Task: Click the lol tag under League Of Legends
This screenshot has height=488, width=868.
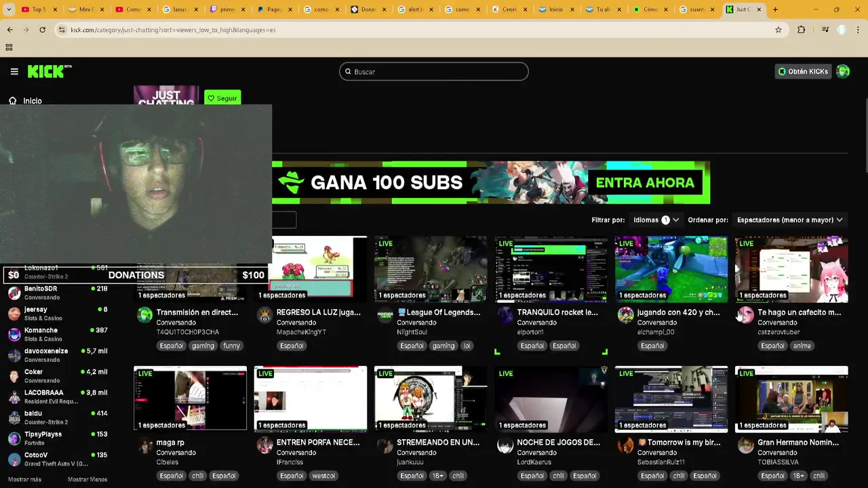Action: 467,346
